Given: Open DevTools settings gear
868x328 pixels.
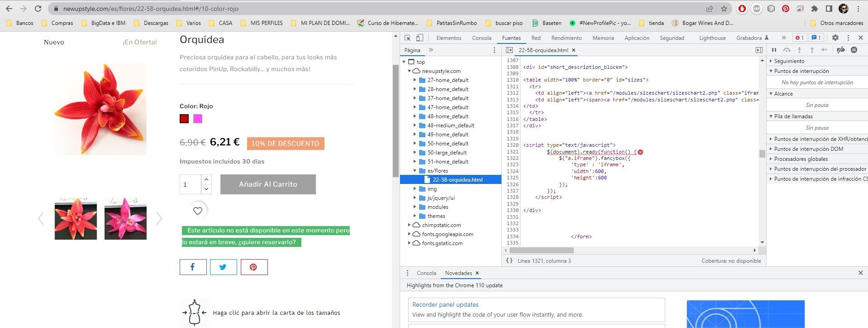Looking at the screenshot, I should point(835,38).
